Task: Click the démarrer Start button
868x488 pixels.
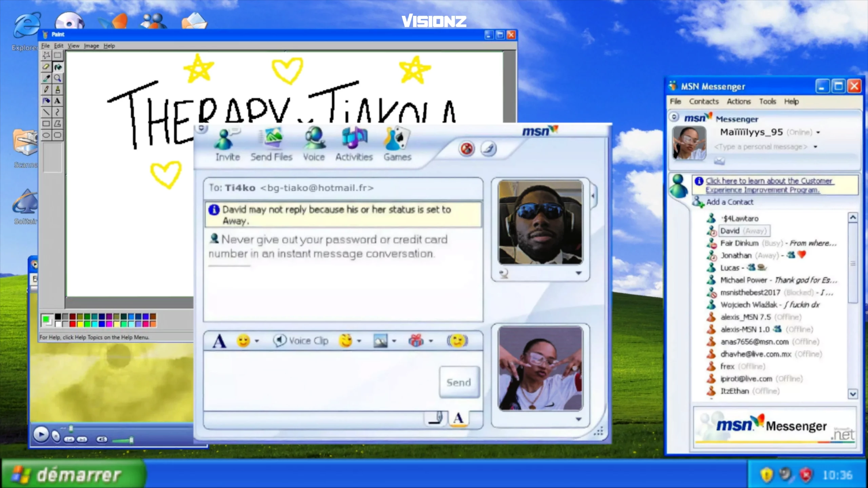Action: click(74, 474)
